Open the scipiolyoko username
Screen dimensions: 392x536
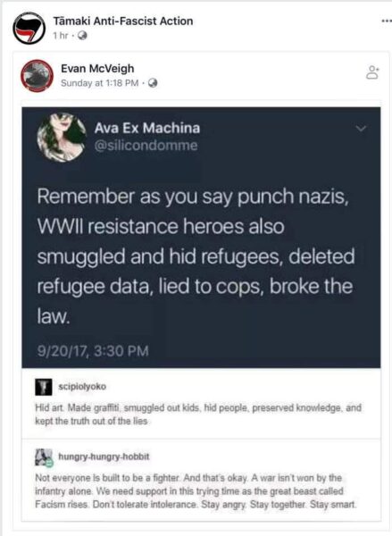coord(82,387)
